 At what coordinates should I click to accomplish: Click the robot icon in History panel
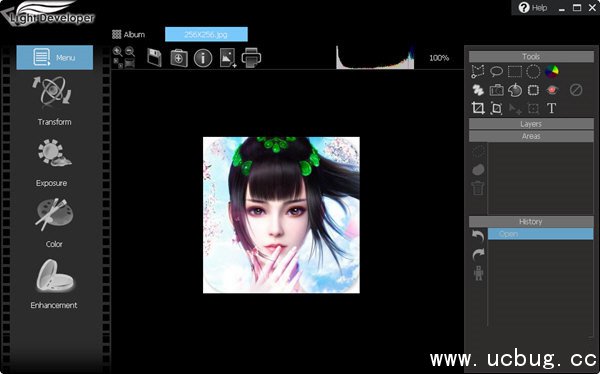(478, 273)
